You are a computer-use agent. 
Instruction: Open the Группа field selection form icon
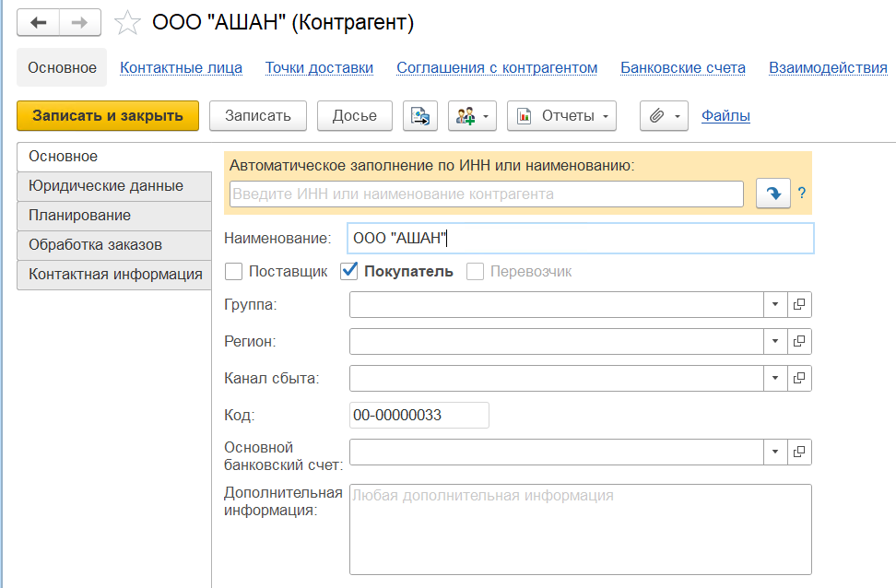[799, 304]
